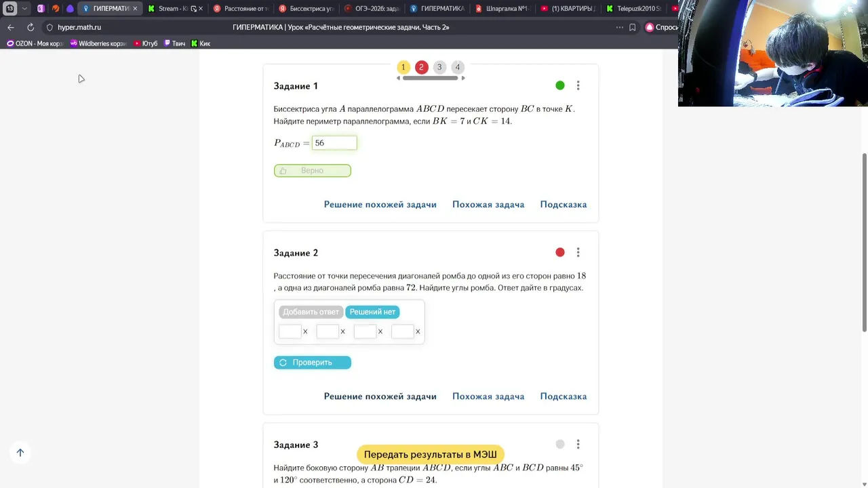Open Решение похожей задачи for Задание 1
The width and height of the screenshot is (868, 488).
point(380,205)
